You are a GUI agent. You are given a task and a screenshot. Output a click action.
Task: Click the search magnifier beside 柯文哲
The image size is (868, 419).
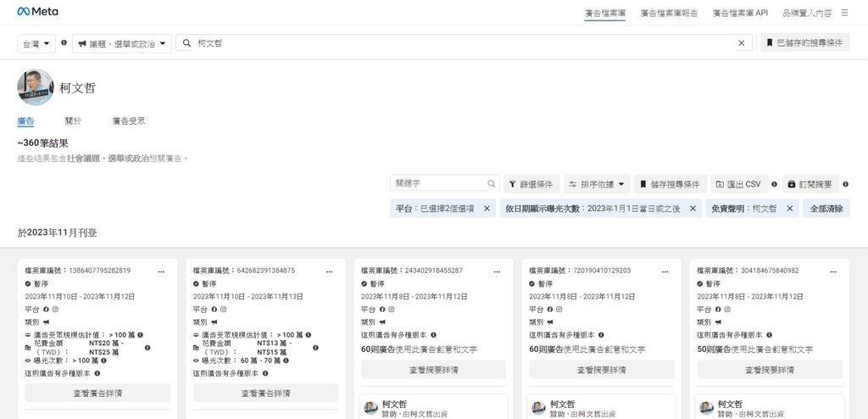tap(187, 43)
